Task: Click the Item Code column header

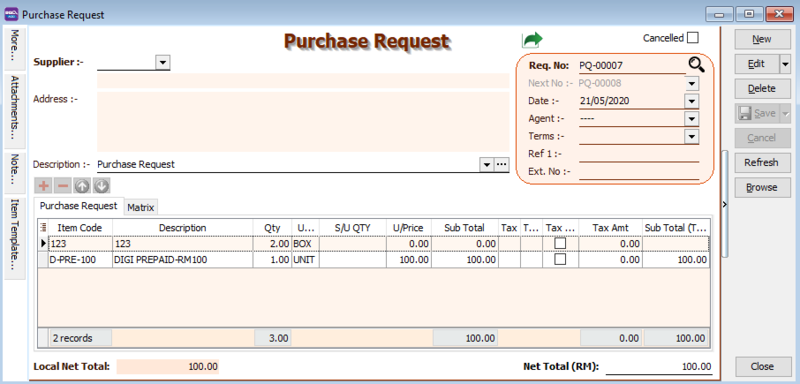Action: click(x=80, y=227)
